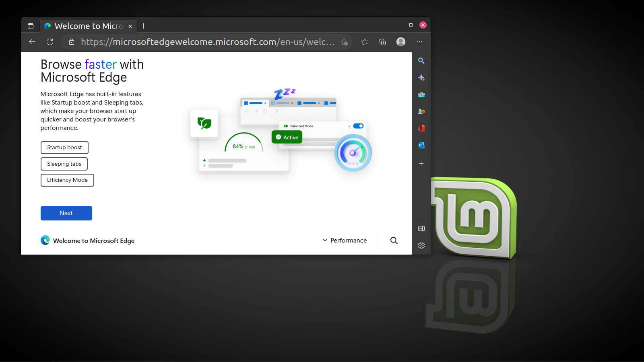
Task: Click the Sleeping tabs button
Action: (64, 164)
